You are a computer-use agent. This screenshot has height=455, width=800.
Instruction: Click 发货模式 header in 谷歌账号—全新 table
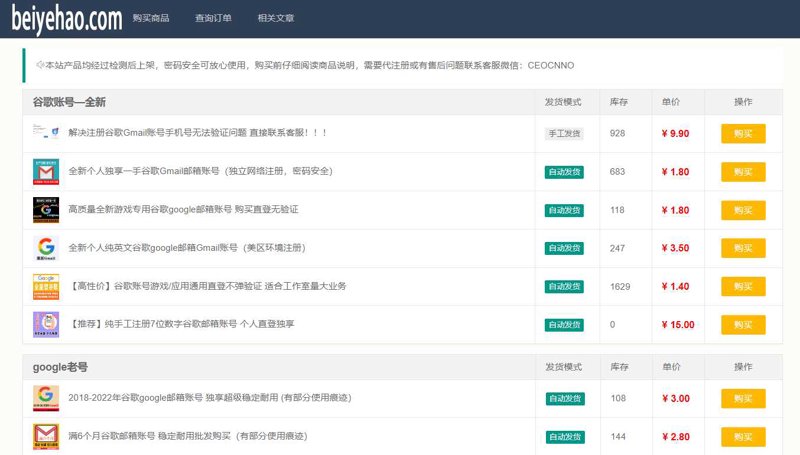(x=563, y=102)
